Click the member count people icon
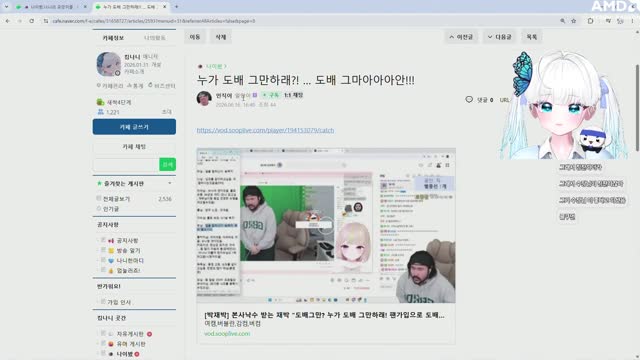640x360 pixels. point(100,111)
